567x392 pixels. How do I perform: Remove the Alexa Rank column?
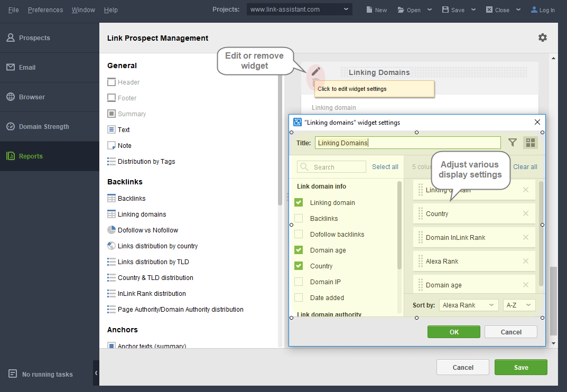pos(526,261)
